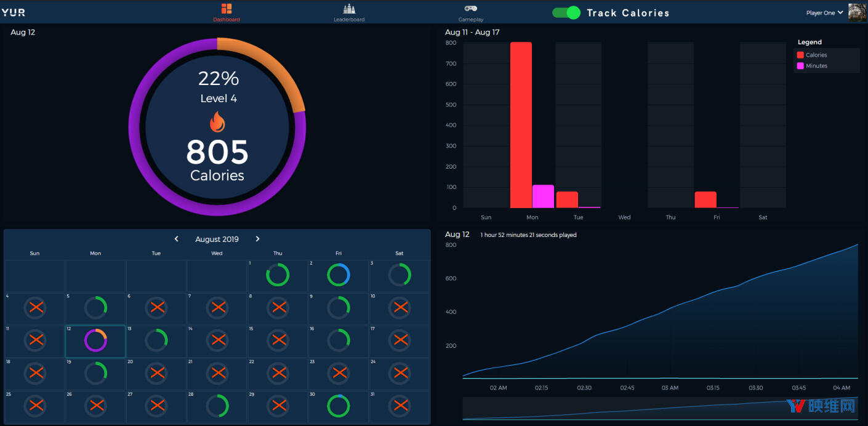Open the Leaderboard icon
This screenshot has height=426, width=868.
(349, 9)
